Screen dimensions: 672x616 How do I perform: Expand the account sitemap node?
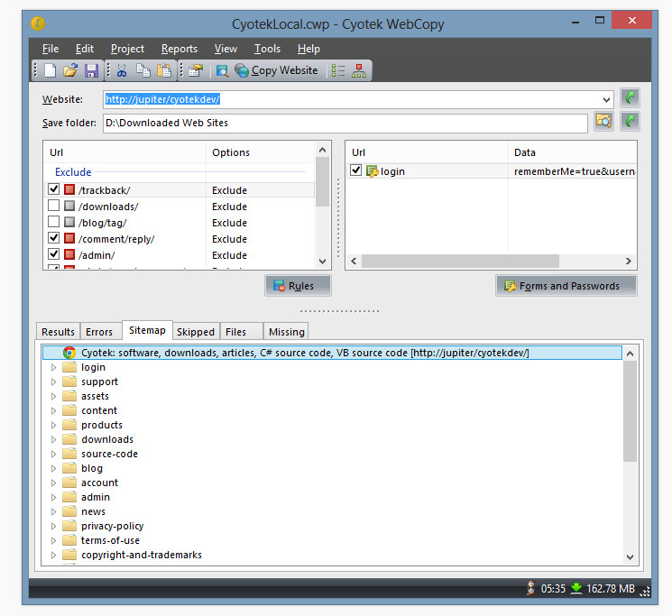[53, 483]
